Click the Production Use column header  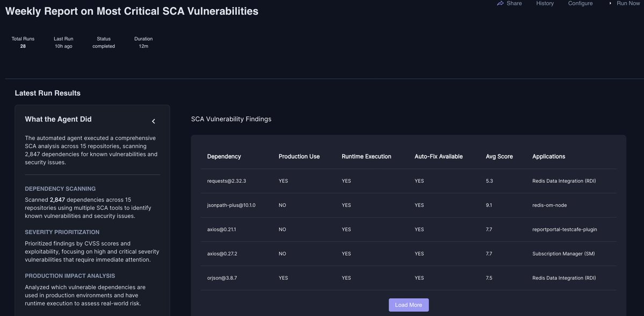[x=299, y=156]
